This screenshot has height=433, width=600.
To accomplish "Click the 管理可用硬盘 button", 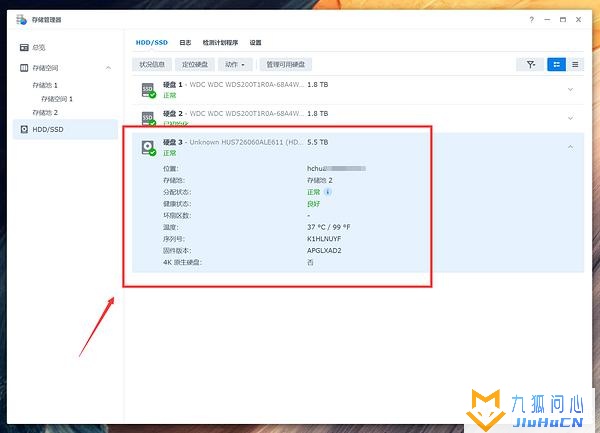I will coord(285,65).
